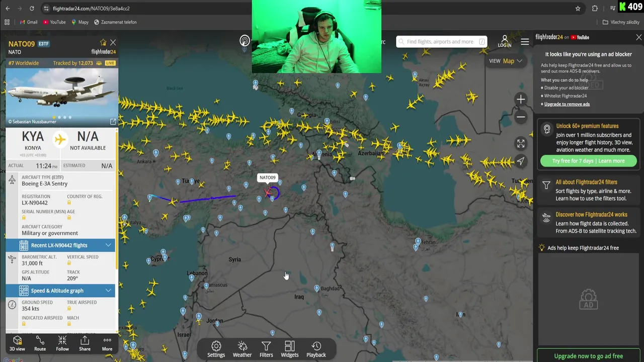
Task: Open the Všechny záložky bookmarks folder
Action: tap(621, 22)
